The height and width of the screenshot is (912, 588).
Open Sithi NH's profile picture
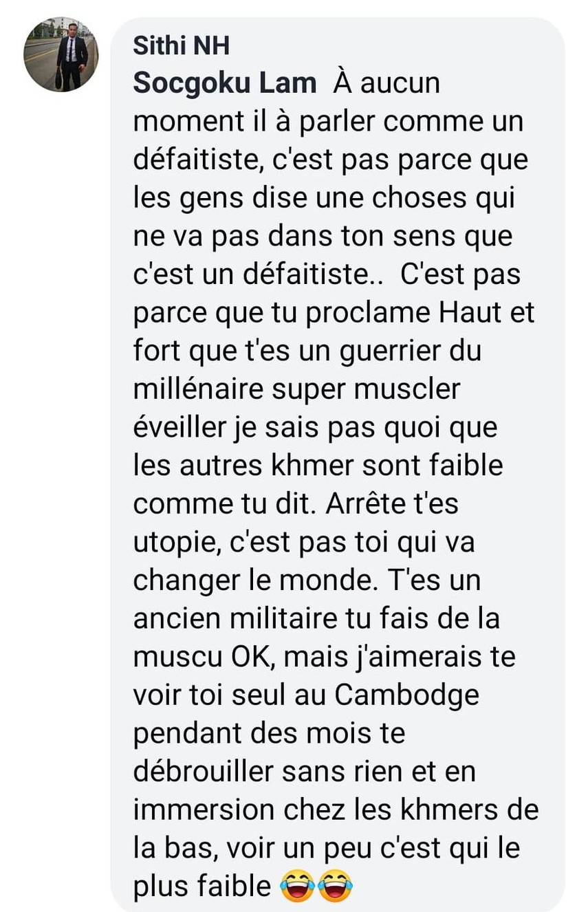click(x=61, y=54)
